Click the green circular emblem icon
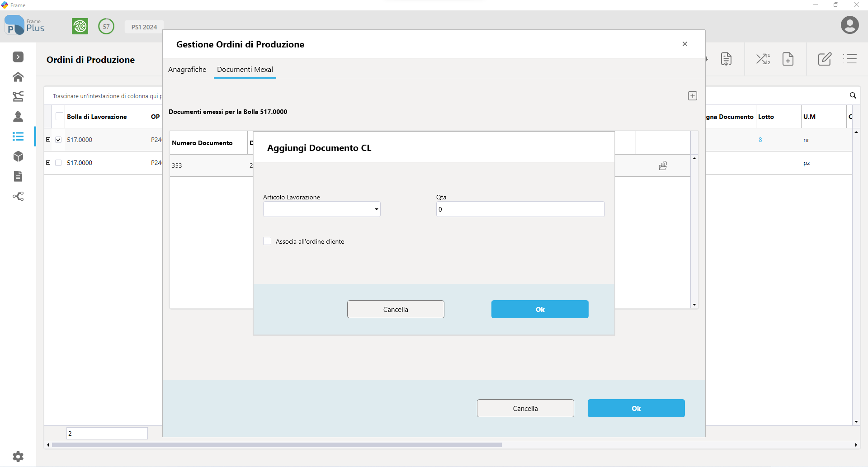The height and width of the screenshot is (467, 868). click(x=80, y=26)
